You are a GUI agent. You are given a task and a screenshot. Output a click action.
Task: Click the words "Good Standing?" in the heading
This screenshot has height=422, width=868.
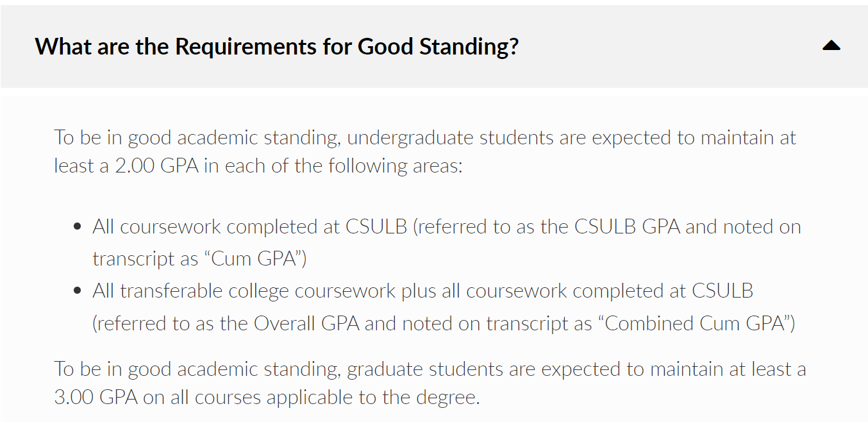tap(438, 47)
